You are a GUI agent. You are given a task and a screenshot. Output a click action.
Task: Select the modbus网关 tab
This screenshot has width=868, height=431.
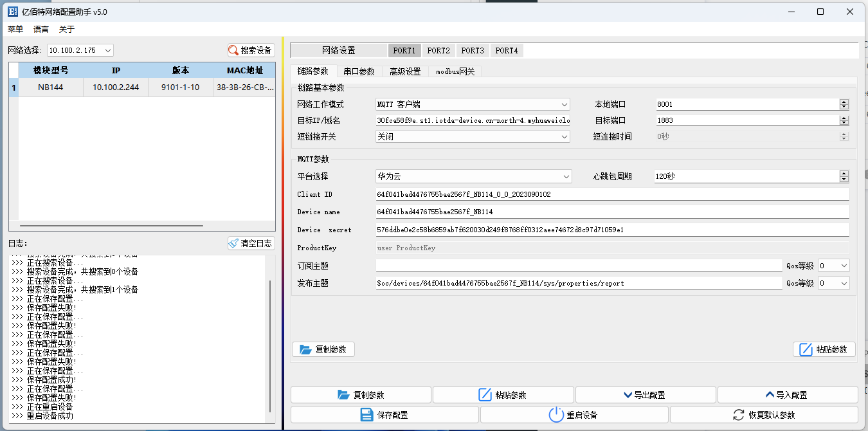click(455, 71)
